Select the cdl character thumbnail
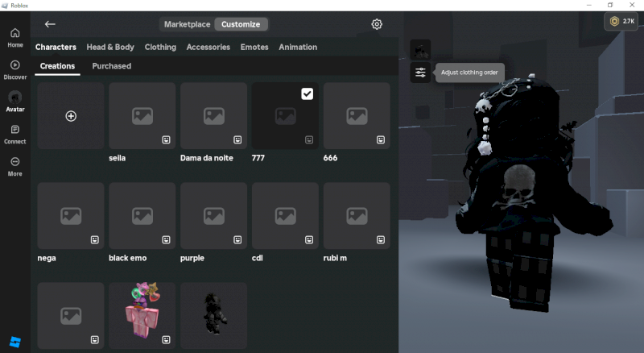 pyautogui.click(x=285, y=215)
